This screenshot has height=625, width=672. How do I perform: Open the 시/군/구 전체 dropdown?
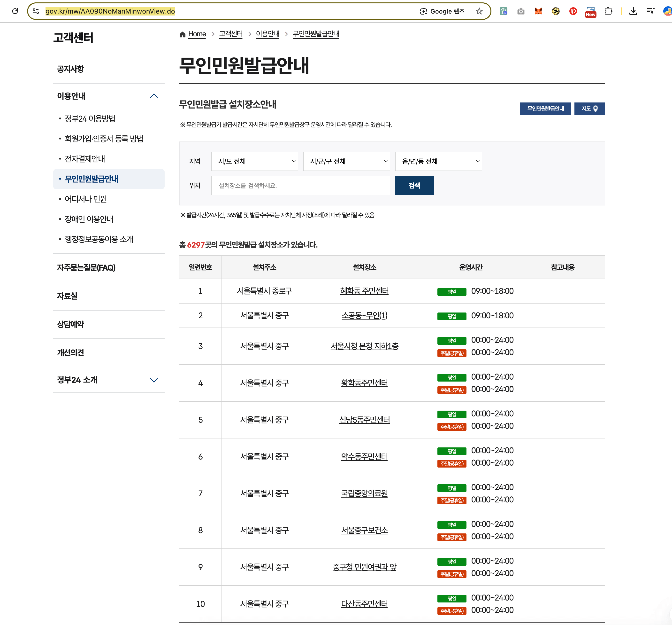pyautogui.click(x=346, y=161)
